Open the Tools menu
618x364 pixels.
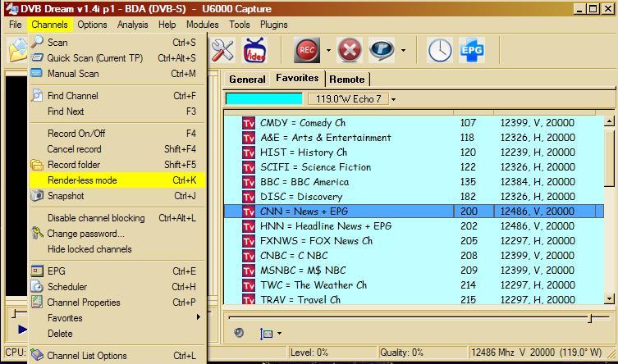240,25
